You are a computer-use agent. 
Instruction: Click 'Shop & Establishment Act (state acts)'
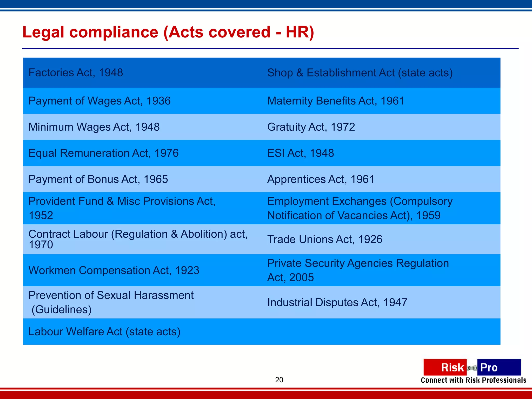[360, 73]
